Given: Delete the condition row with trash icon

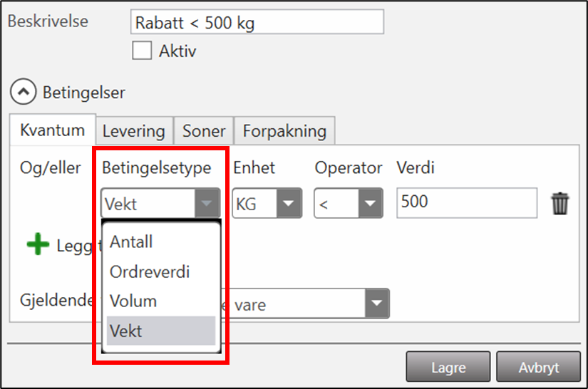Looking at the screenshot, I should pos(561,204).
